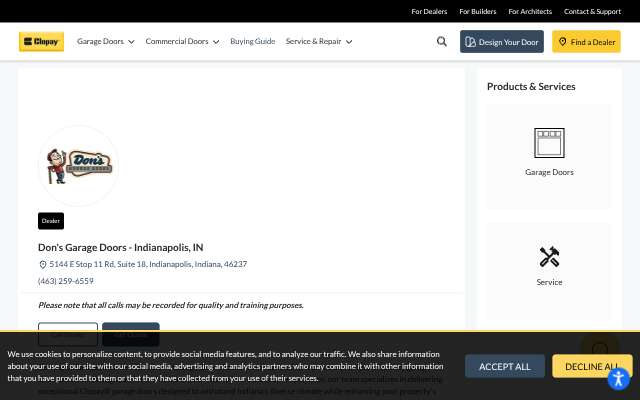Accept all cookies
640x400 pixels.
pyautogui.click(x=504, y=366)
